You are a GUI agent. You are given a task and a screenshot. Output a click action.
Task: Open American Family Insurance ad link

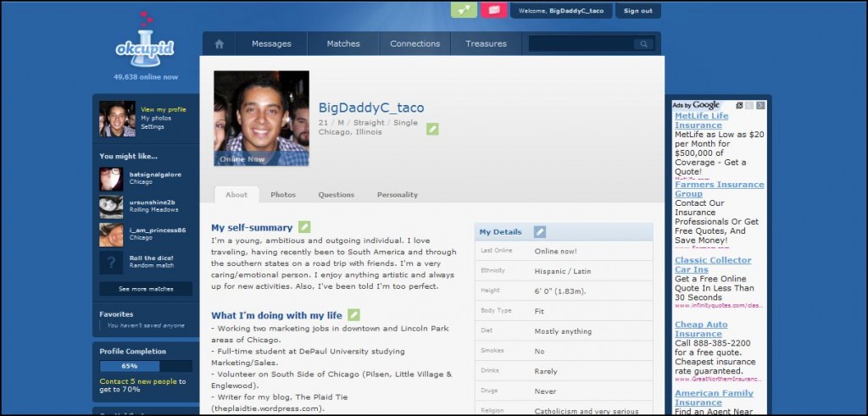[714, 397]
